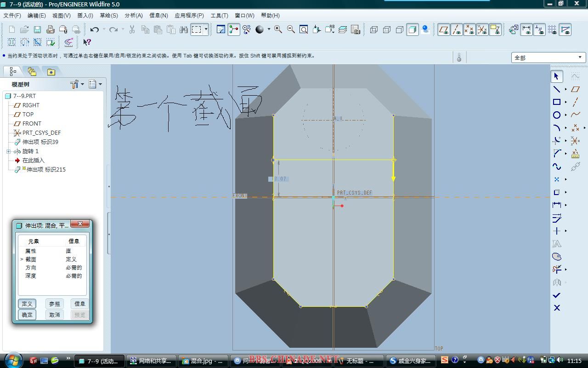Click the 取消 button in dialog

coord(54,315)
